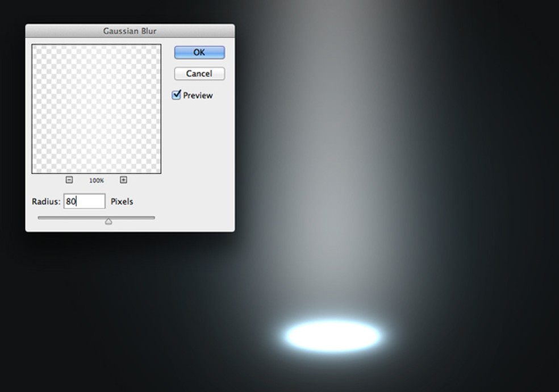Confirm the blur with OK button

199,52
